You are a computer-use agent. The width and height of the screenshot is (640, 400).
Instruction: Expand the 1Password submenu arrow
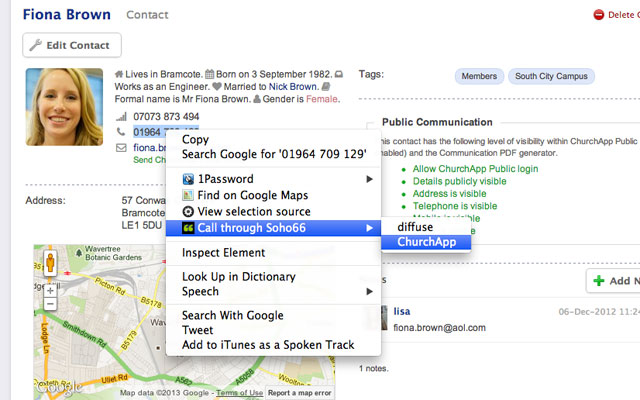pyautogui.click(x=370, y=179)
